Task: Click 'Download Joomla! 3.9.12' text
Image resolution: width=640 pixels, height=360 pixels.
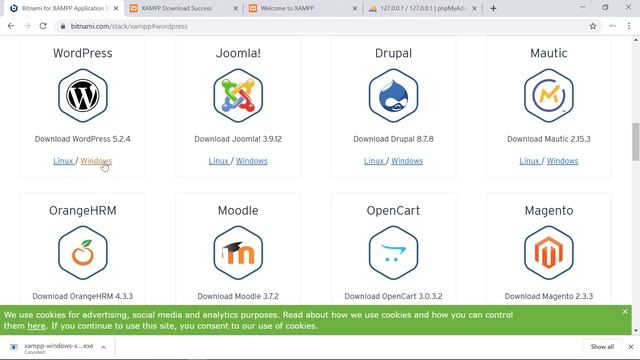Action: tap(238, 139)
